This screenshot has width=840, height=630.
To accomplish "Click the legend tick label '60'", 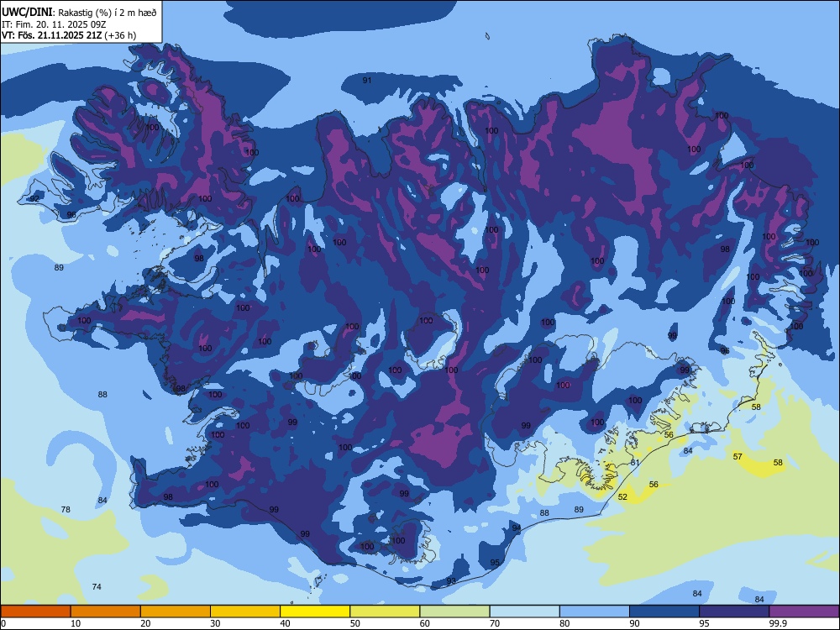I will pyautogui.click(x=425, y=623).
